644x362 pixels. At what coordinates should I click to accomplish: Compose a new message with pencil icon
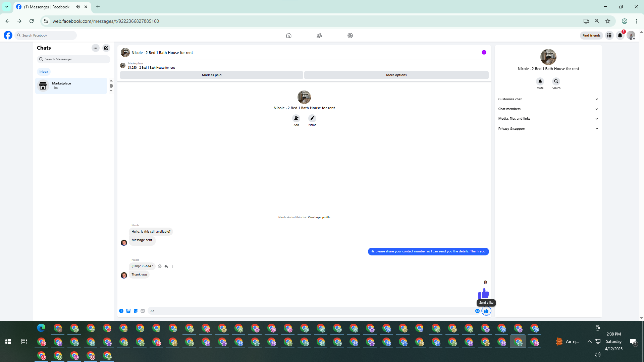pyautogui.click(x=106, y=48)
